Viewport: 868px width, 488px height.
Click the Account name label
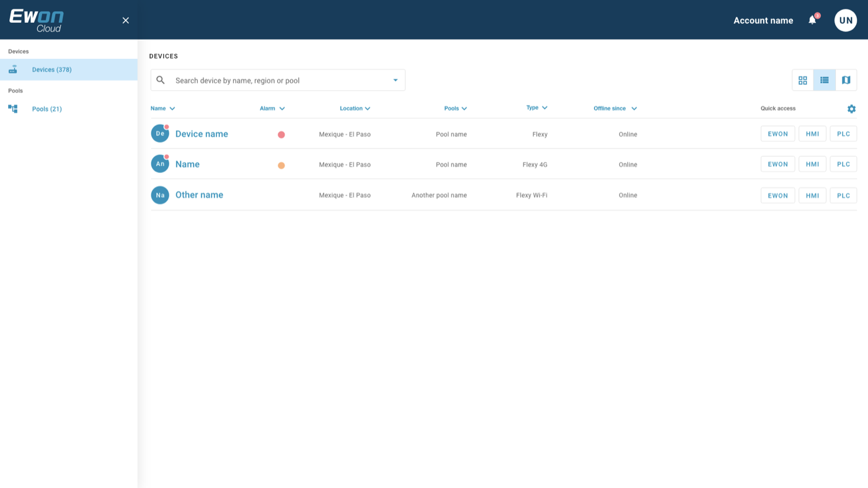pyautogui.click(x=763, y=20)
